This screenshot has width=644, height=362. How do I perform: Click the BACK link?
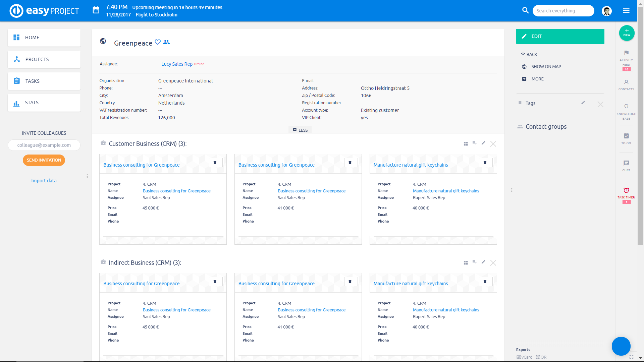(x=529, y=54)
